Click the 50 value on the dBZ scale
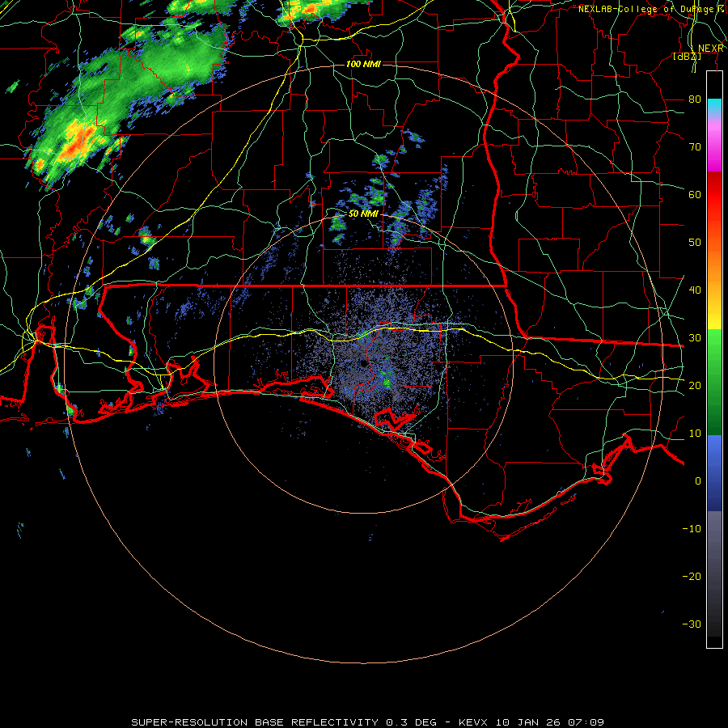728x728 pixels. click(695, 243)
